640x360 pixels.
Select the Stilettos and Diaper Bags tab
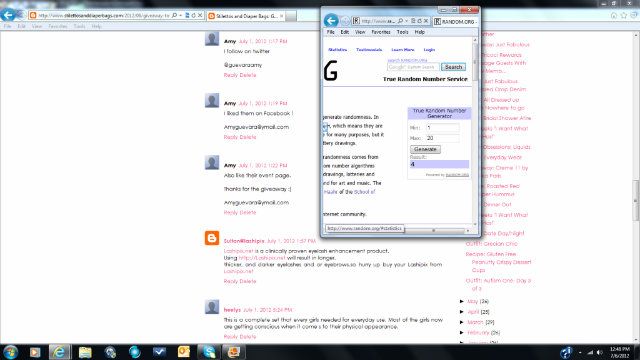pyautogui.click(x=246, y=16)
